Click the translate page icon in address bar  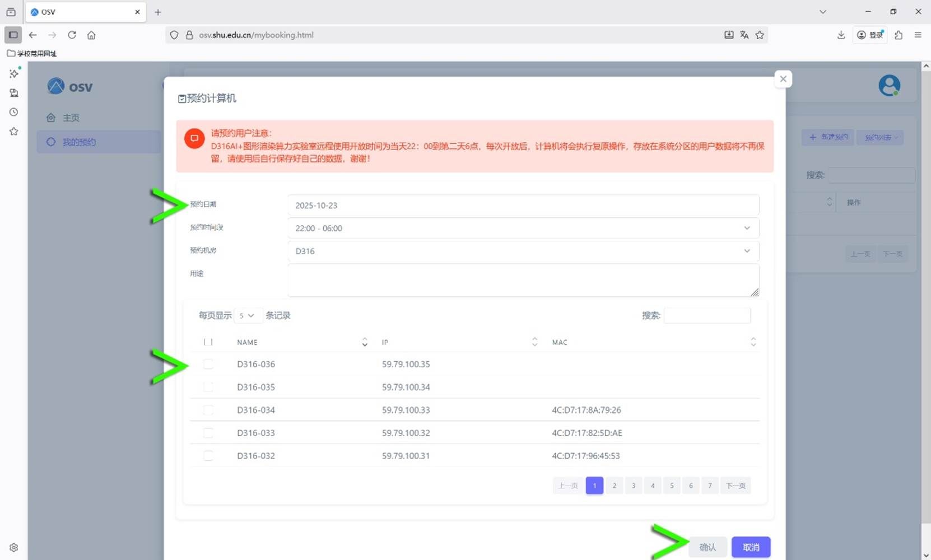[x=744, y=35]
